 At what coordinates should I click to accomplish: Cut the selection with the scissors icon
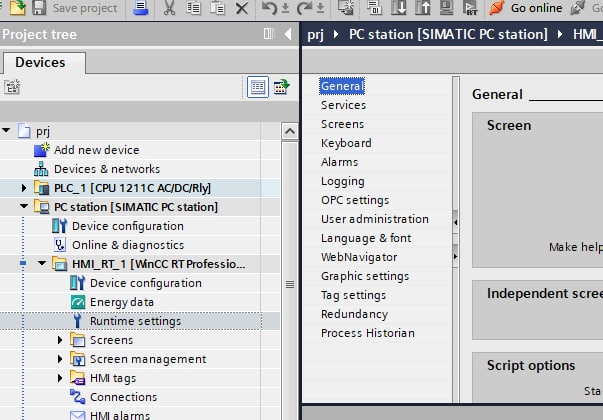[x=169, y=8]
